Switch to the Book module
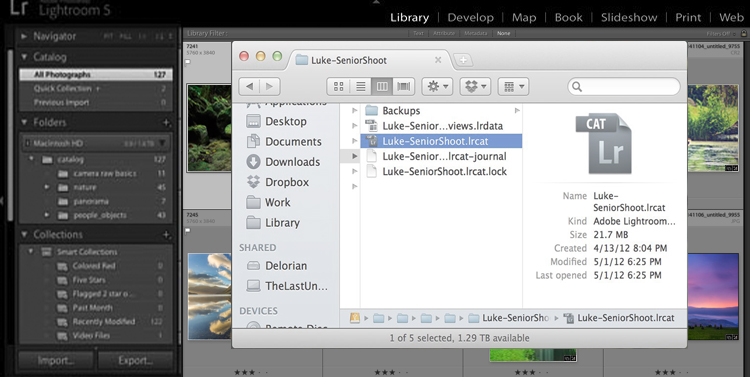 coord(568,18)
